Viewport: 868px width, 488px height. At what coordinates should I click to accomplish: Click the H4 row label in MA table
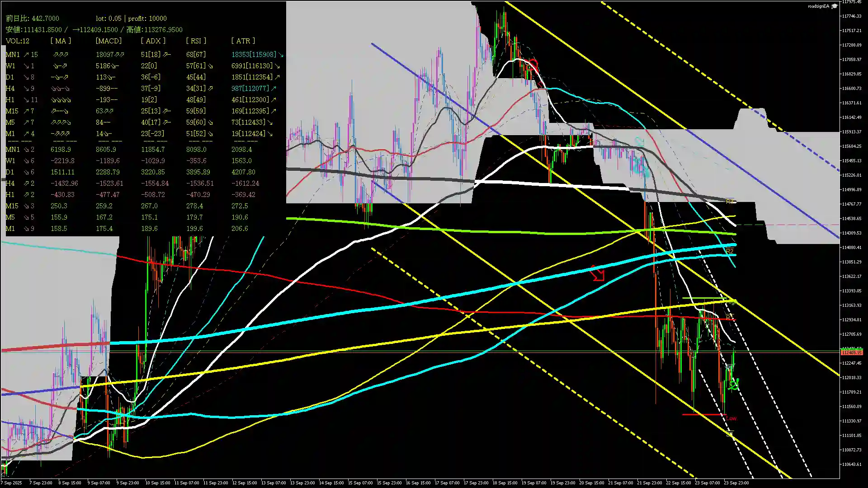coord(10,89)
